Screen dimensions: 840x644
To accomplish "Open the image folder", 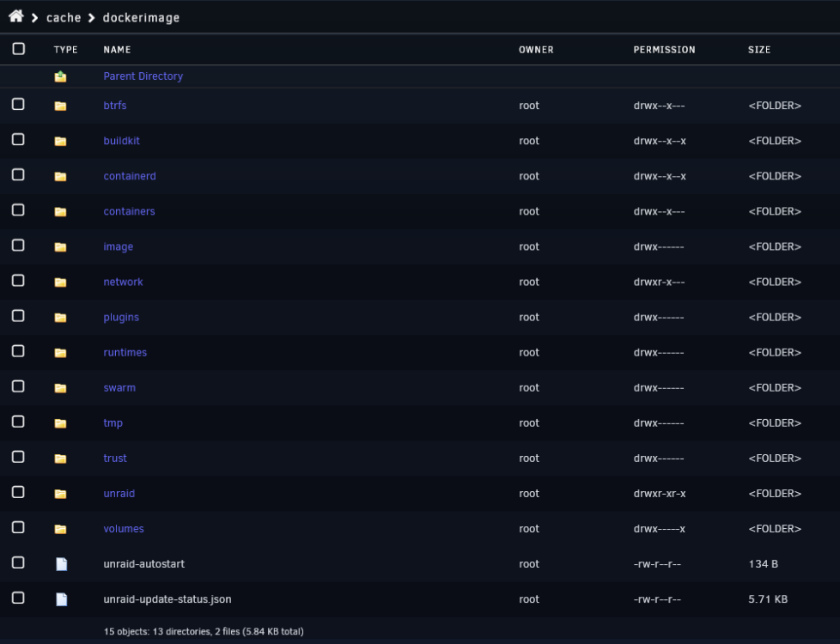I will click(x=118, y=246).
